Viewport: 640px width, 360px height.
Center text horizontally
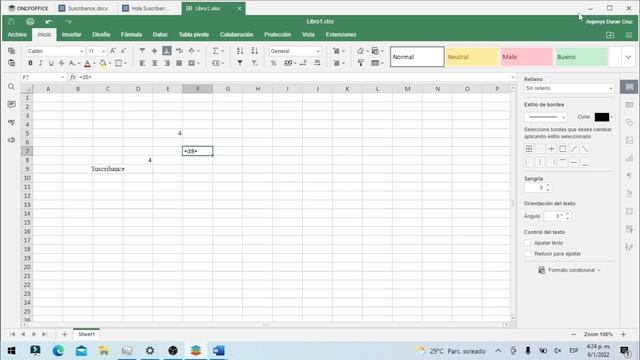point(155,63)
